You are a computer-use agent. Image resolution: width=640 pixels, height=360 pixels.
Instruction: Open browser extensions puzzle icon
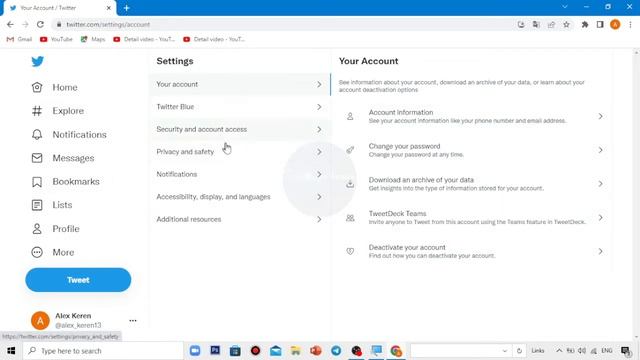(x=585, y=24)
